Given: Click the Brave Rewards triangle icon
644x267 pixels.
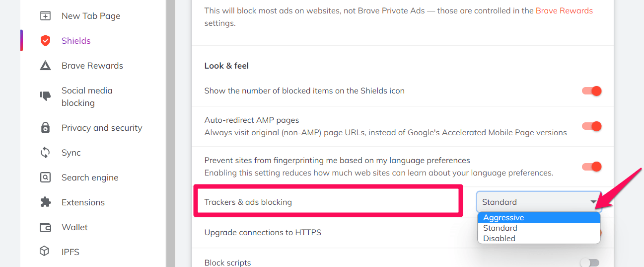Looking at the screenshot, I should pos(45,66).
